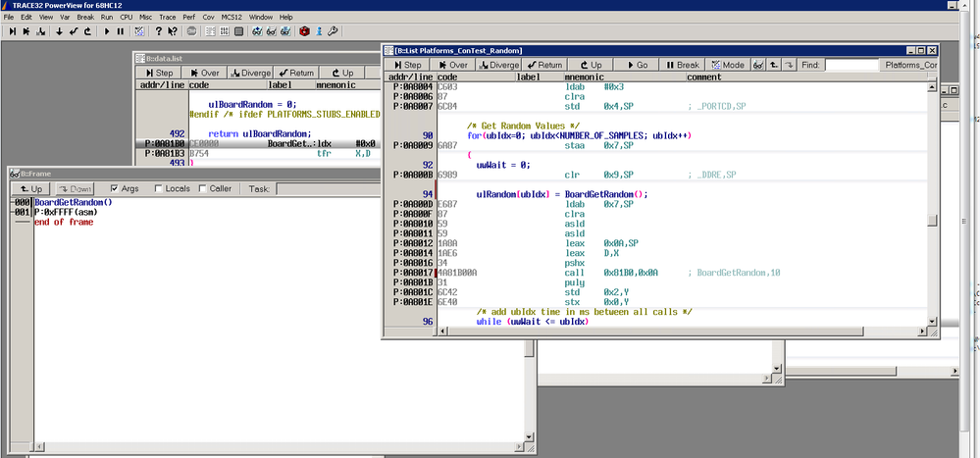Image resolution: width=980 pixels, height=458 pixels.
Task: Open settings with the wrench icon
Action: pyautogui.click(x=334, y=31)
